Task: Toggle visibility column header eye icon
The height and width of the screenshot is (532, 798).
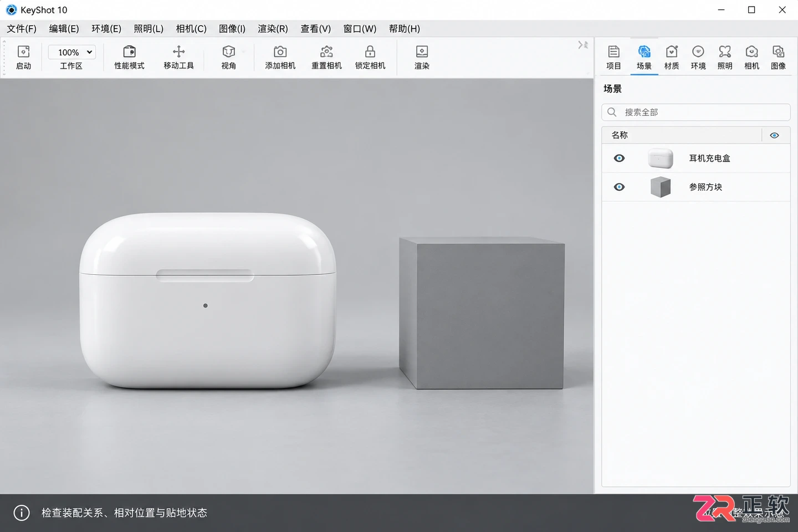Action: click(x=774, y=135)
